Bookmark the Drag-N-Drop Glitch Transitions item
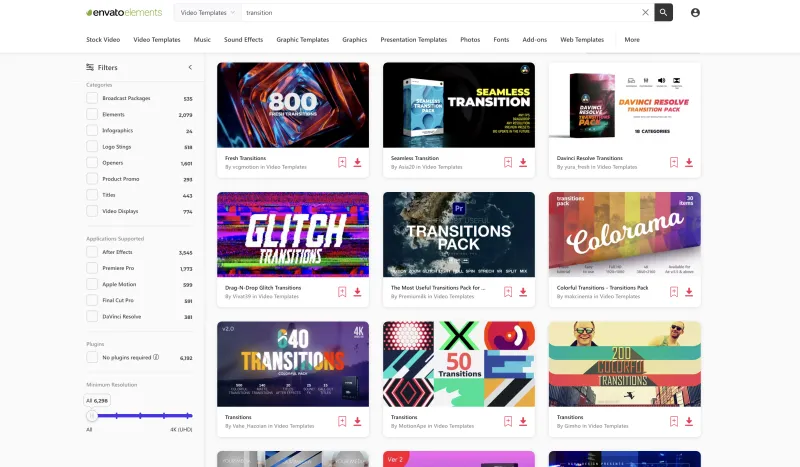This screenshot has height=467, width=800. (342, 292)
